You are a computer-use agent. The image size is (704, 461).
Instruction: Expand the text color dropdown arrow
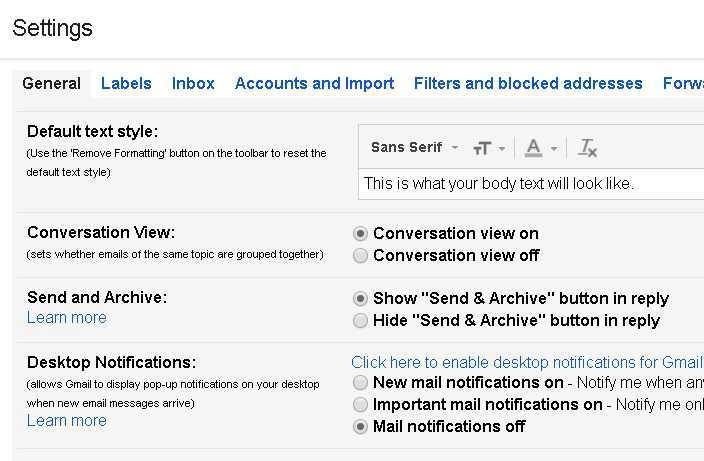pos(553,149)
